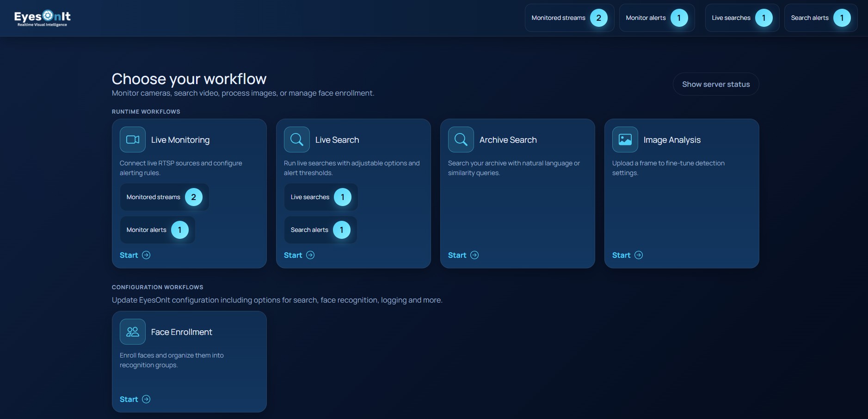
Task: Click the camera icon on the Live Monitoring card
Action: [132, 139]
